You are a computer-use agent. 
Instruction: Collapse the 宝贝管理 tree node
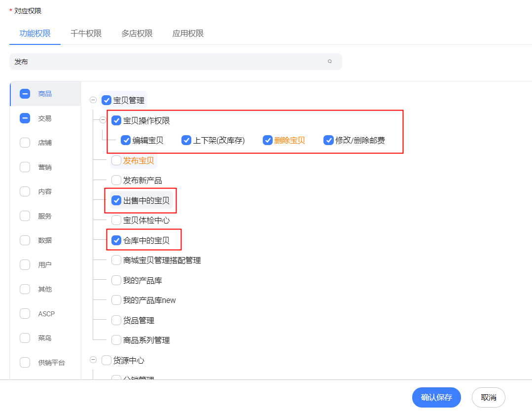[93, 100]
